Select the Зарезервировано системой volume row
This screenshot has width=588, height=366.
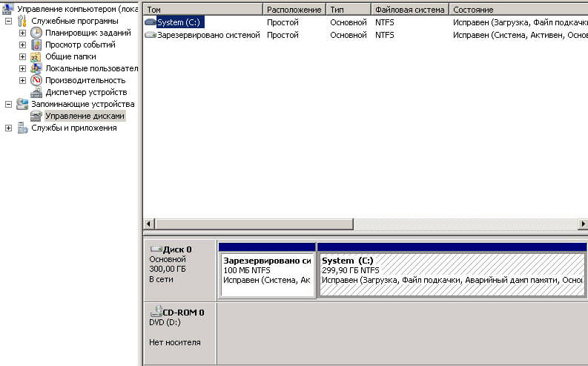(x=366, y=35)
